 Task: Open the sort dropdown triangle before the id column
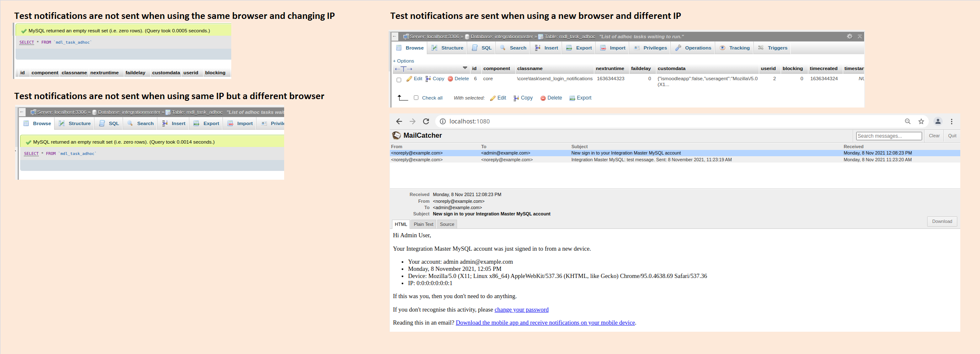point(465,68)
